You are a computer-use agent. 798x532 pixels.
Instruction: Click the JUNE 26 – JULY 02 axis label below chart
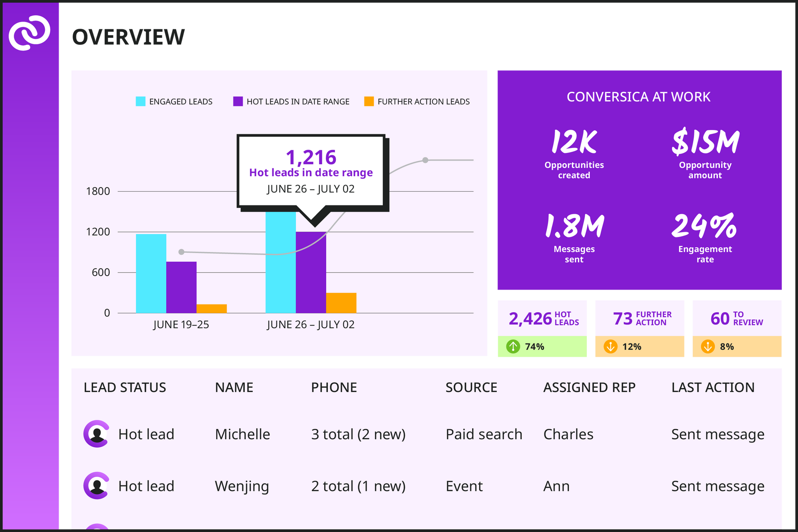(311, 325)
